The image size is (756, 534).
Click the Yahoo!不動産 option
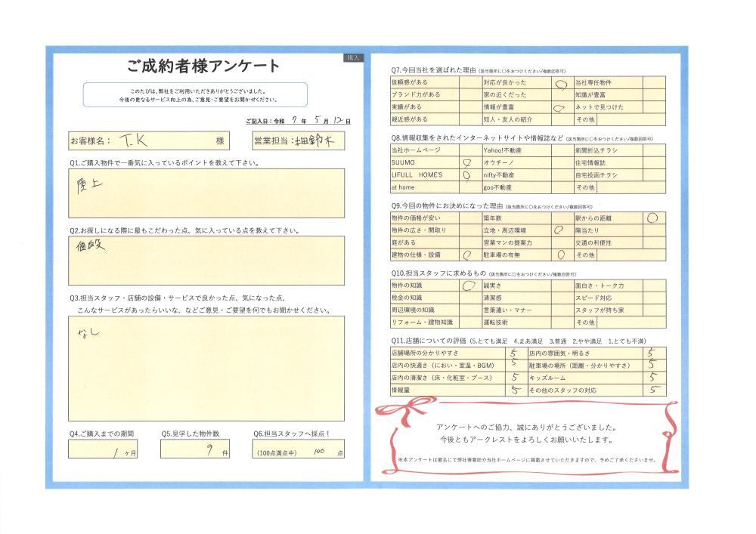pyautogui.click(x=503, y=150)
